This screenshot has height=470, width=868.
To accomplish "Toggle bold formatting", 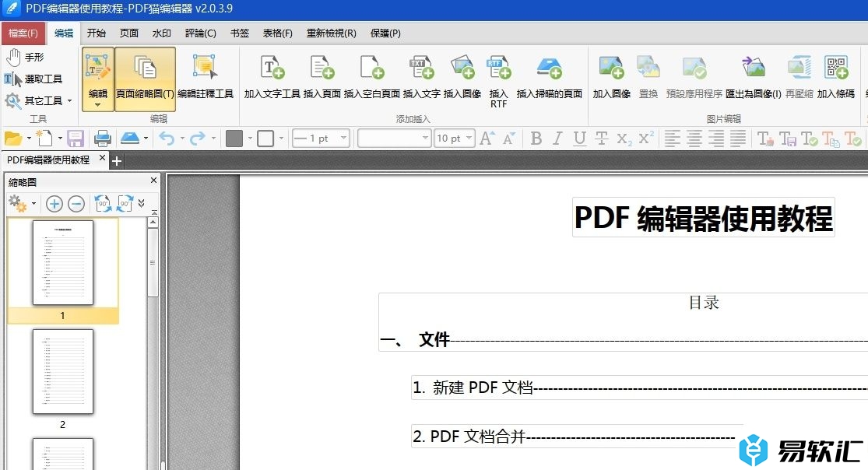I will pos(536,139).
